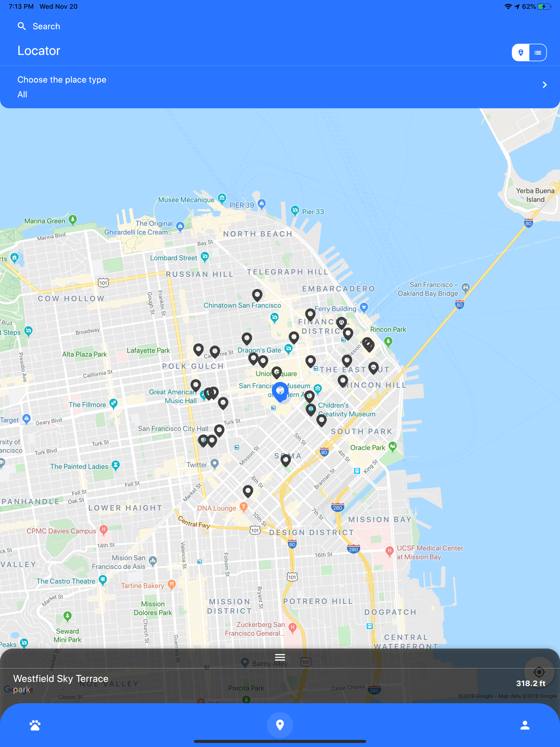The height and width of the screenshot is (747, 560).
Task: Select the Locator pin tab
Action: coord(280,725)
